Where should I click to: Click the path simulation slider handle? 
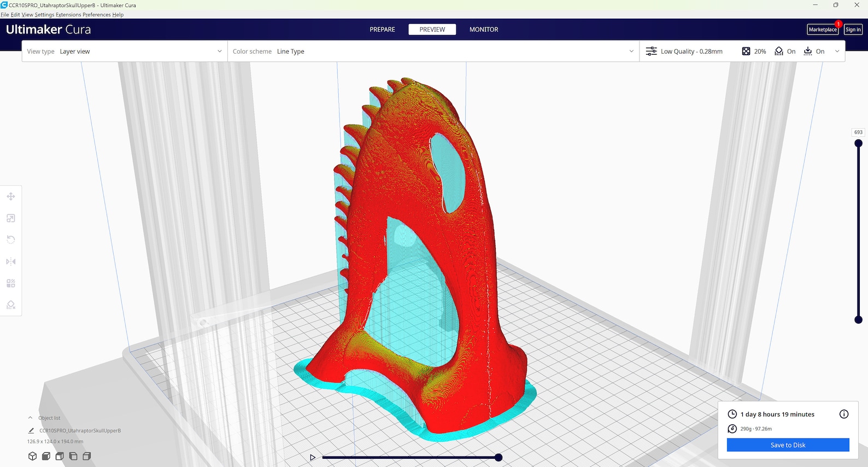click(x=498, y=457)
